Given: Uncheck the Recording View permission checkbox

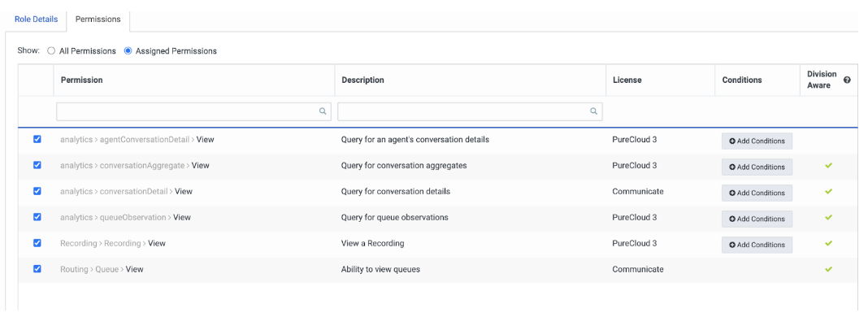Looking at the screenshot, I should point(37,243).
